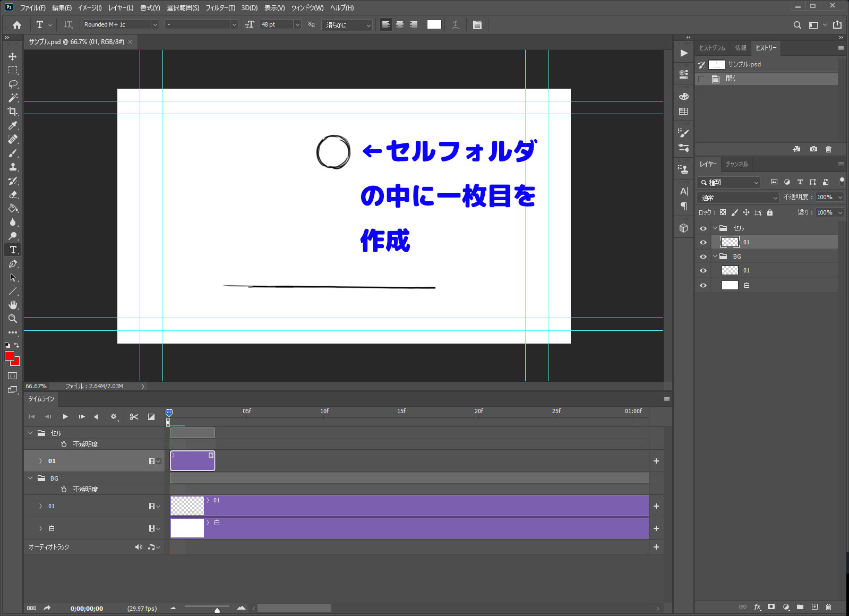Screen dimensions: 849x616
Task: Click the text color swatch in options bar
Action: [x=434, y=24]
